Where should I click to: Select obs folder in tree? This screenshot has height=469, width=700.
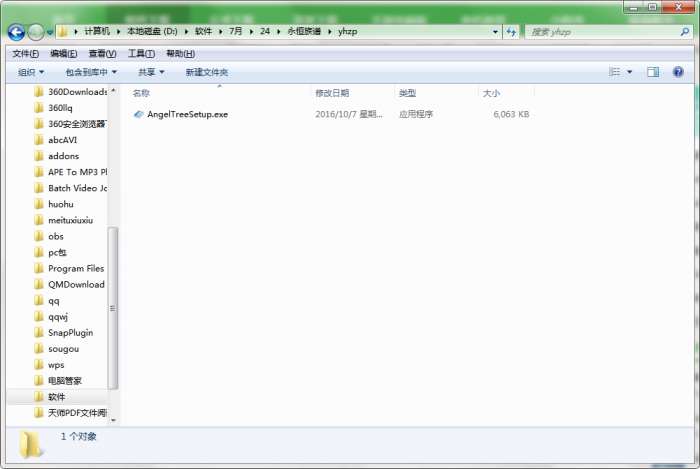click(50, 237)
